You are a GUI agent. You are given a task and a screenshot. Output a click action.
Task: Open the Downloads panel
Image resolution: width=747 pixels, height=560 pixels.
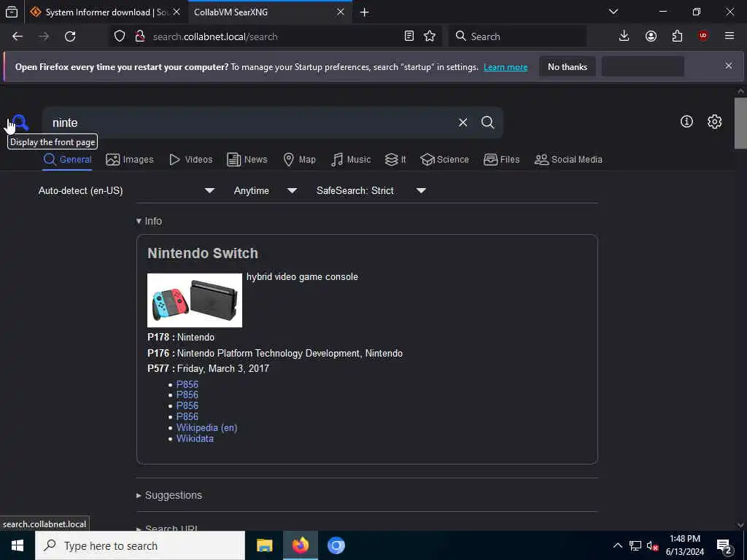(624, 36)
